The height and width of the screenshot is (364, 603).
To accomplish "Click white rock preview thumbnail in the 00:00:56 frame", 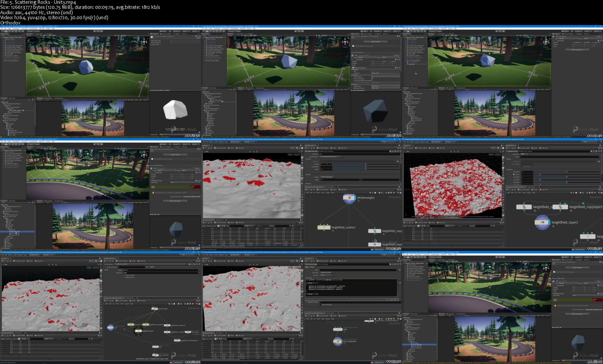I will point(175,110).
